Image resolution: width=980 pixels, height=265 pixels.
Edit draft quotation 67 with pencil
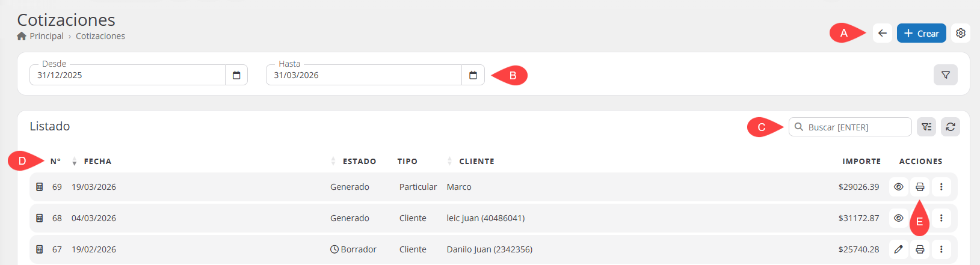click(898, 249)
